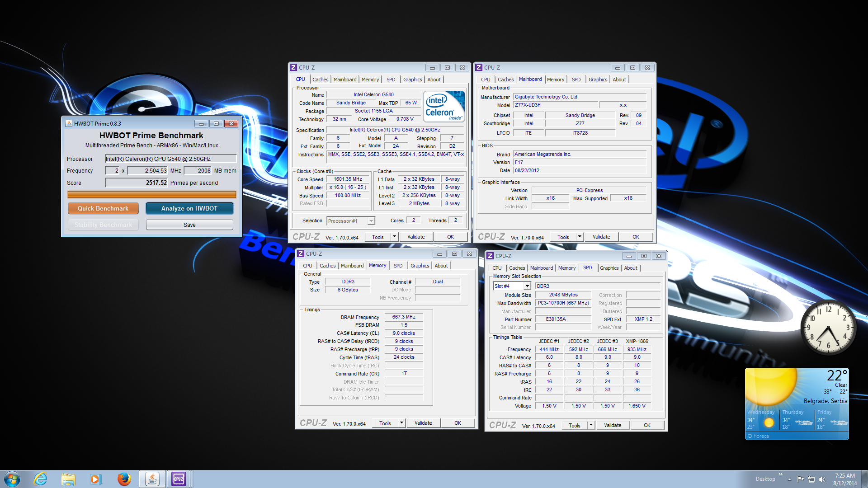The height and width of the screenshot is (488, 868).
Task: Open the taskbar clock 7:25 AM
Action: [x=844, y=479]
